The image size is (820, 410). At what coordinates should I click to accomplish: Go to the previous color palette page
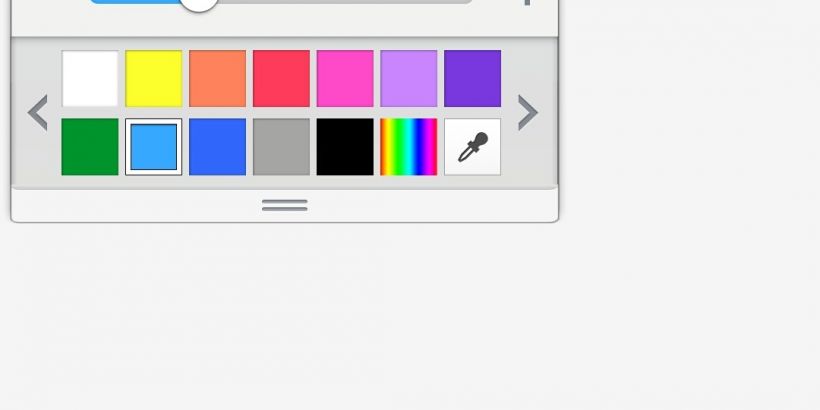(x=38, y=112)
